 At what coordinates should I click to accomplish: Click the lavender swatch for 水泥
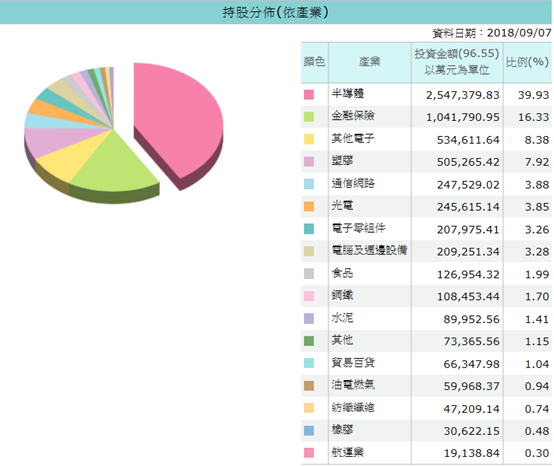pos(309,319)
